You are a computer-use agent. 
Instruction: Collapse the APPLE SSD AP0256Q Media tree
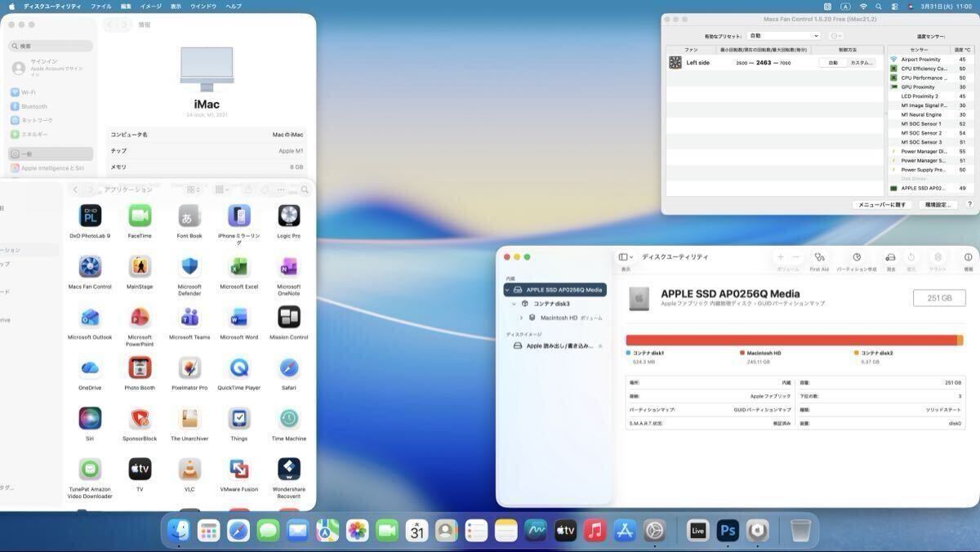click(x=507, y=290)
